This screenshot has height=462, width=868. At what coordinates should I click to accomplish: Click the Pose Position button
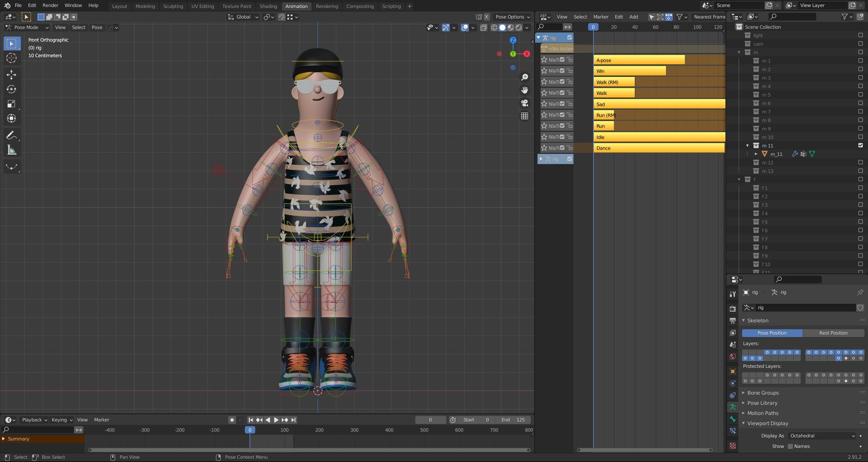(772, 333)
